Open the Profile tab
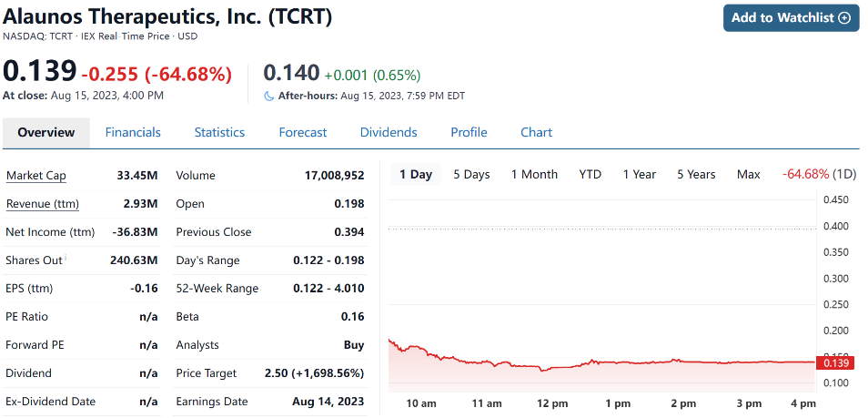This screenshot has width=868, height=418. click(469, 132)
